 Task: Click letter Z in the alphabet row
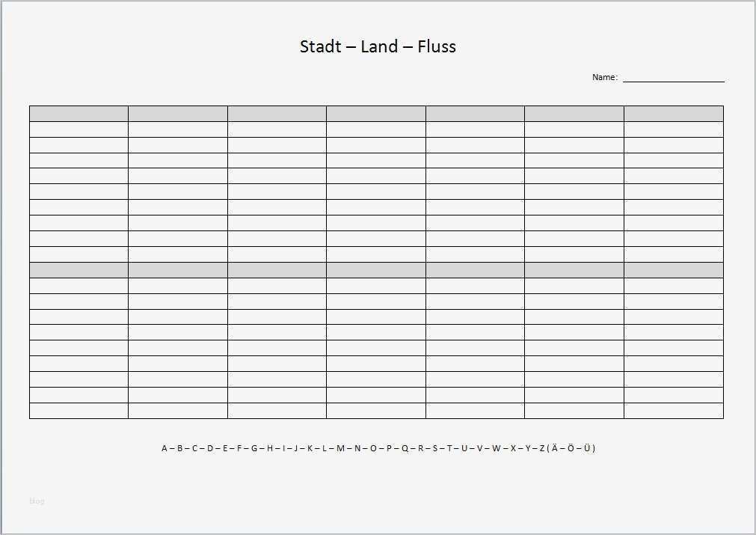coord(542,448)
